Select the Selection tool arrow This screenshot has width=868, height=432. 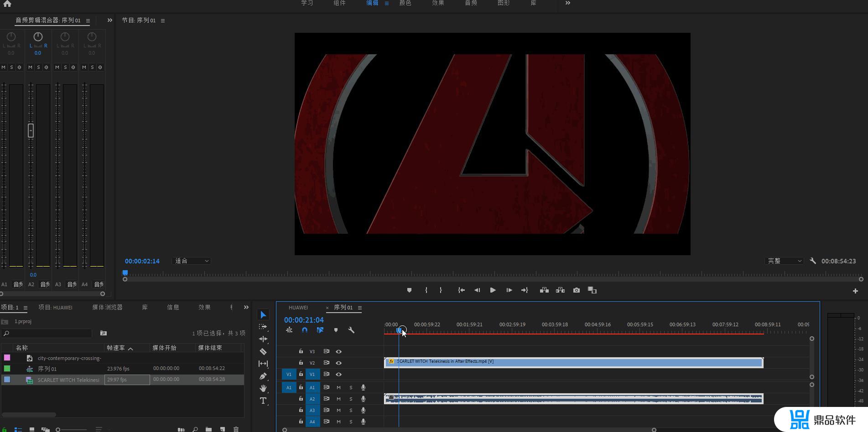[263, 315]
